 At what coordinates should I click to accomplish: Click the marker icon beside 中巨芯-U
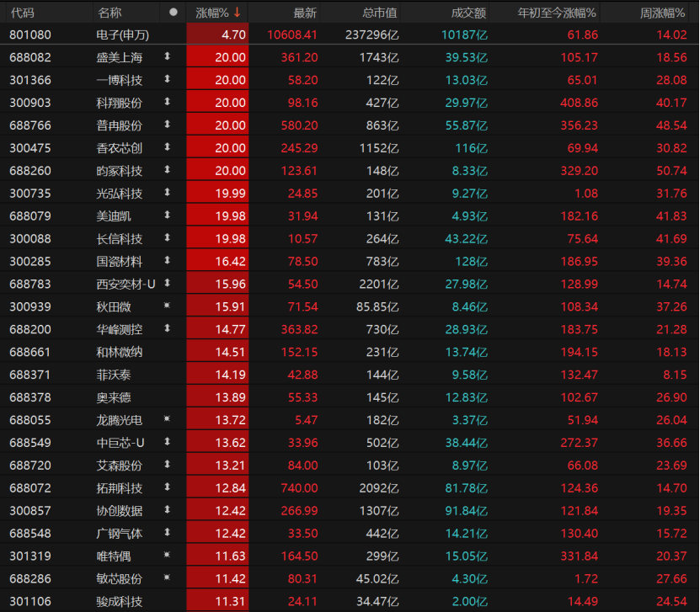point(167,442)
